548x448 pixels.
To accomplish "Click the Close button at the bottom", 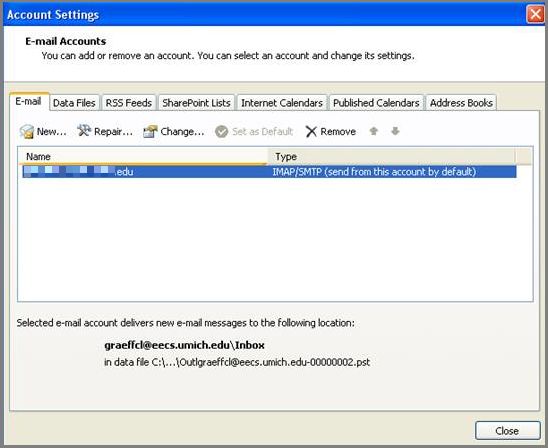I will (507, 431).
